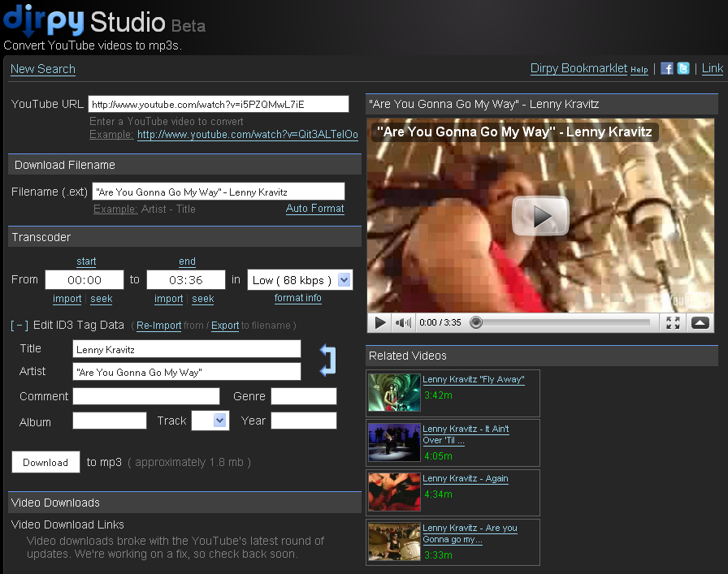Click the Video Downloads section header
This screenshot has height=574, width=728.
[x=184, y=503]
